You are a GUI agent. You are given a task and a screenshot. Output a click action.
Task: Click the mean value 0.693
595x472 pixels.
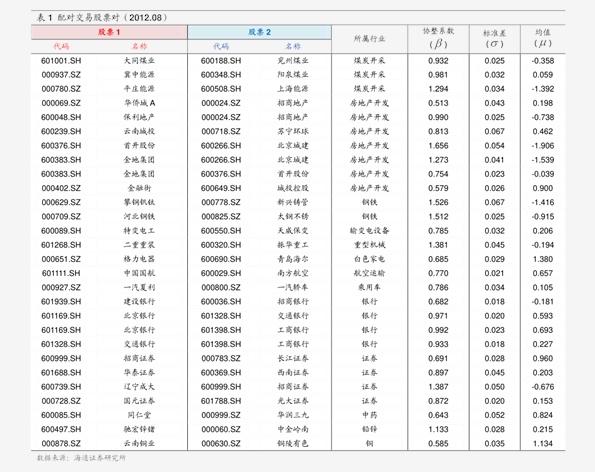(x=543, y=330)
